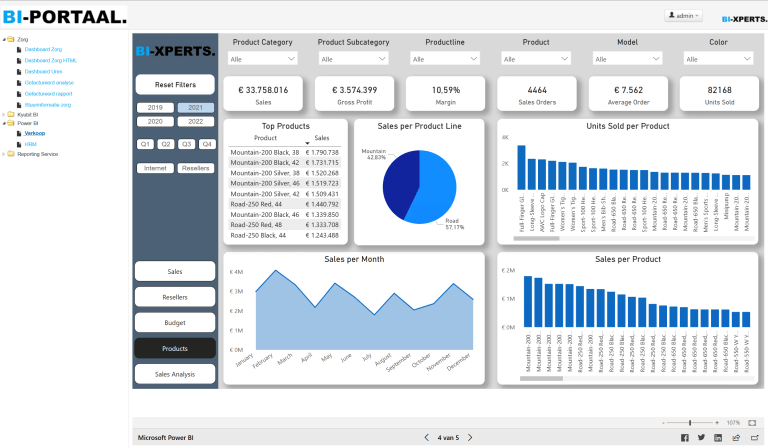Switch to the Sales Analysis page

pyautogui.click(x=175, y=373)
